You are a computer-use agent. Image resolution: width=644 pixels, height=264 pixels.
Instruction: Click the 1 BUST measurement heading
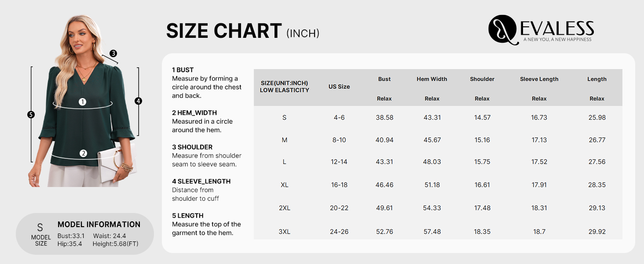[x=183, y=70]
